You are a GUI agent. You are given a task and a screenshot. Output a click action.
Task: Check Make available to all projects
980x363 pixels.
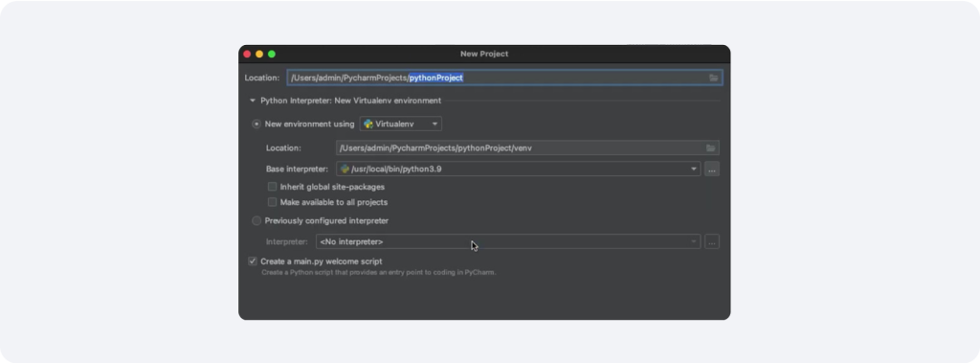272,202
